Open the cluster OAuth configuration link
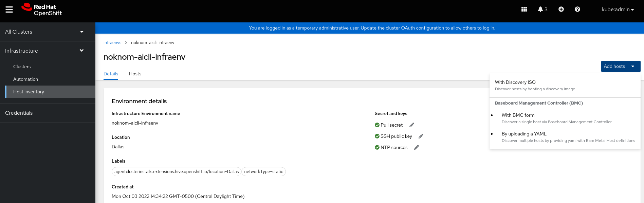644x203 pixels. click(x=415, y=28)
